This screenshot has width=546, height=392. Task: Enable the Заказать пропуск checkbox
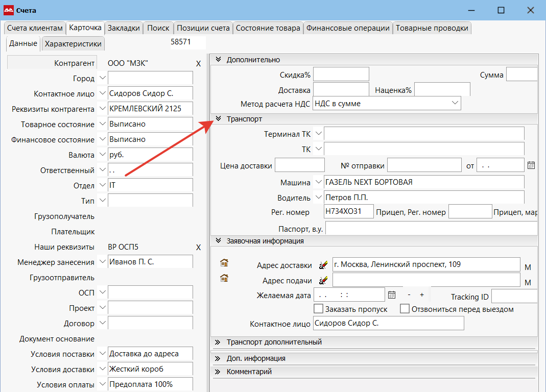click(318, 309)
